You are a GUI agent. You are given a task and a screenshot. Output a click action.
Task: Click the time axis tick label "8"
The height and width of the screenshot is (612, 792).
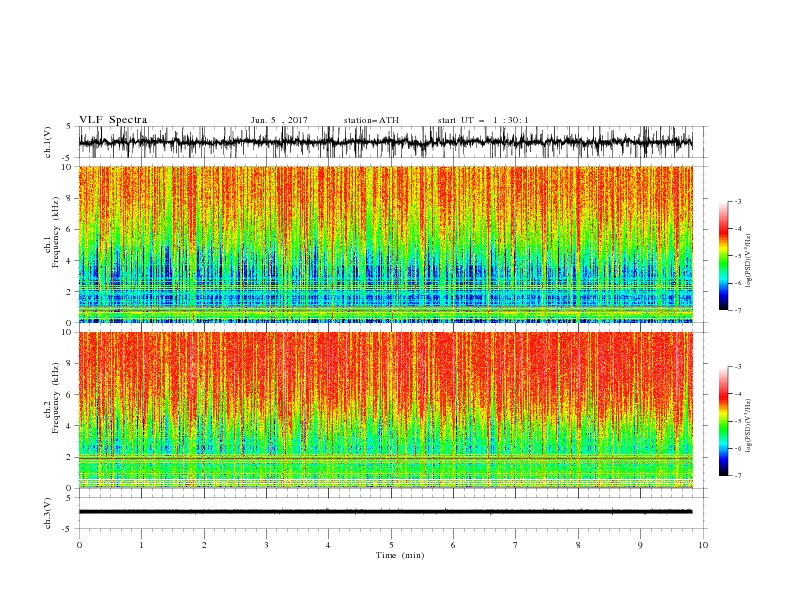[x=578, y=545]
